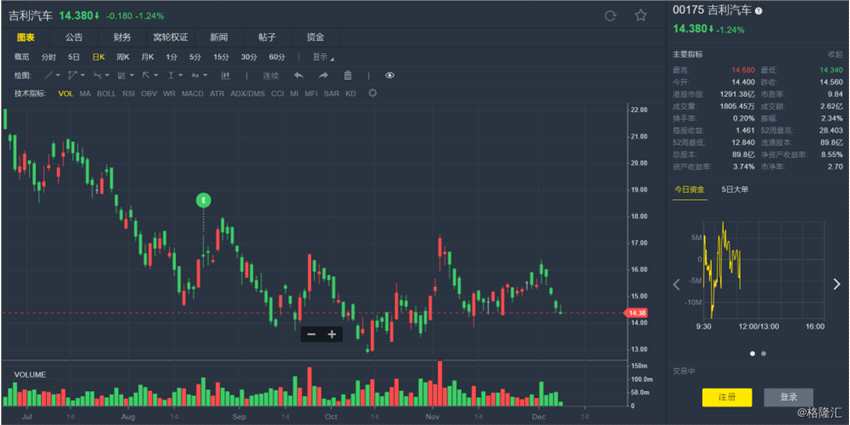This screenshot has width=850, height=425.
Task: Click the green event marker on the chart
Action: click(x=203, y=201)
